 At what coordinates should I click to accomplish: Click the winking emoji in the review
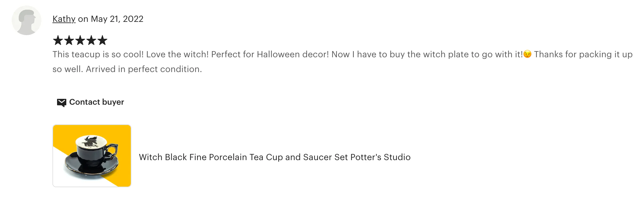click(527, 55)
